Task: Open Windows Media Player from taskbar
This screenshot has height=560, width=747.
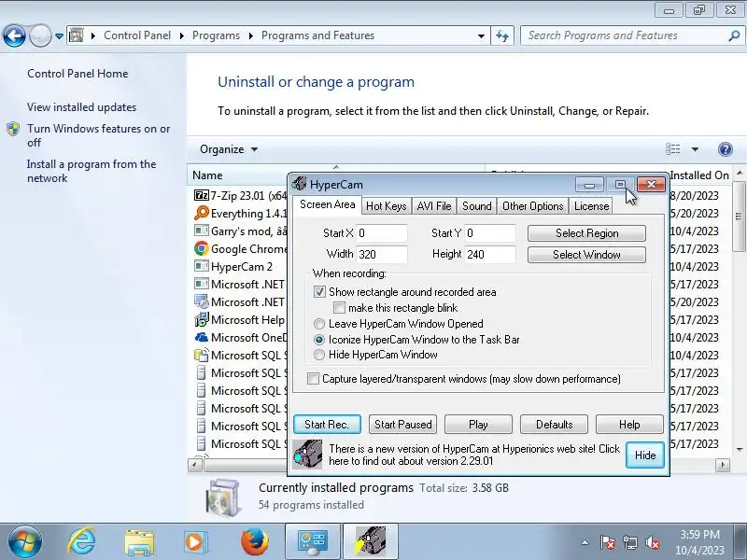Action: [x=195, y=542]
